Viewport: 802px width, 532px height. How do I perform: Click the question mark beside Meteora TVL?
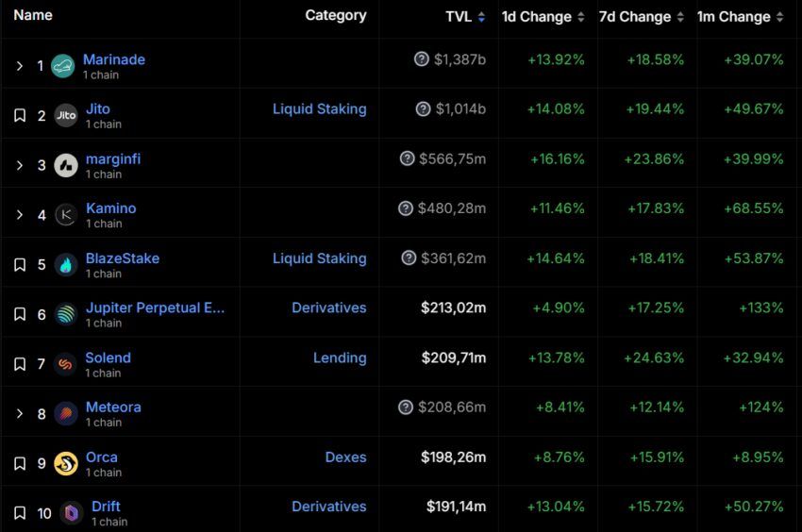406,407
